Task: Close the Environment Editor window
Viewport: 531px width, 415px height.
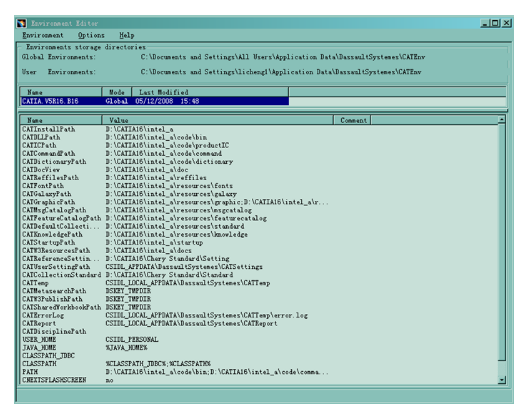Action: pos(507,23)
